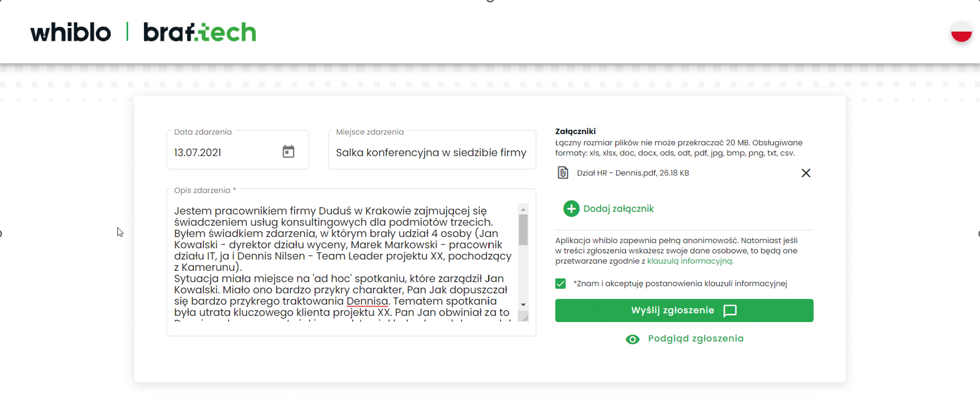Click the chat bubble icon on send button
The width and height of the screenshot is (980, 413).
tap(730, 311)
